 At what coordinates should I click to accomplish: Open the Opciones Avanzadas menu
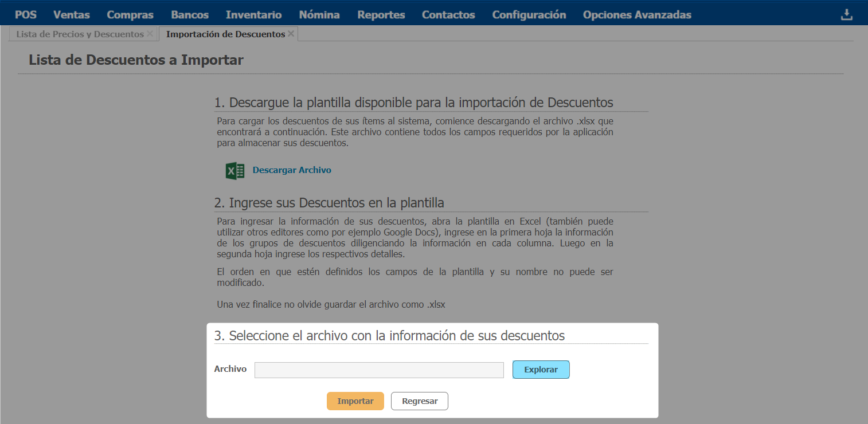[x=637, y=15]
